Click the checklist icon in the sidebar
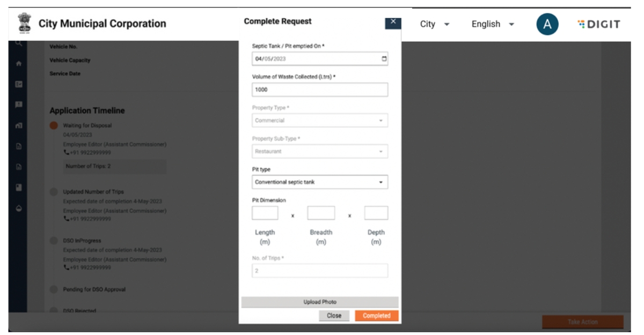Screen dimensions: 644x335 (x=19, y=84)
